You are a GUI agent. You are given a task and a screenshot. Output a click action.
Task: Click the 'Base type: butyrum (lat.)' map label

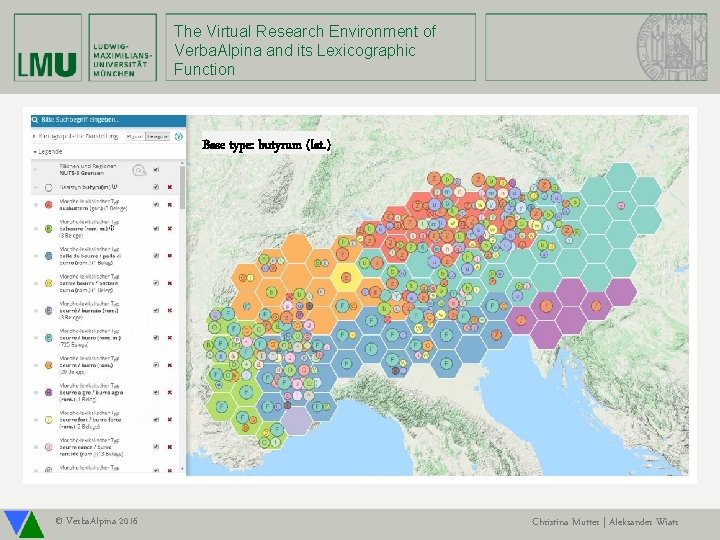point(266,145)
